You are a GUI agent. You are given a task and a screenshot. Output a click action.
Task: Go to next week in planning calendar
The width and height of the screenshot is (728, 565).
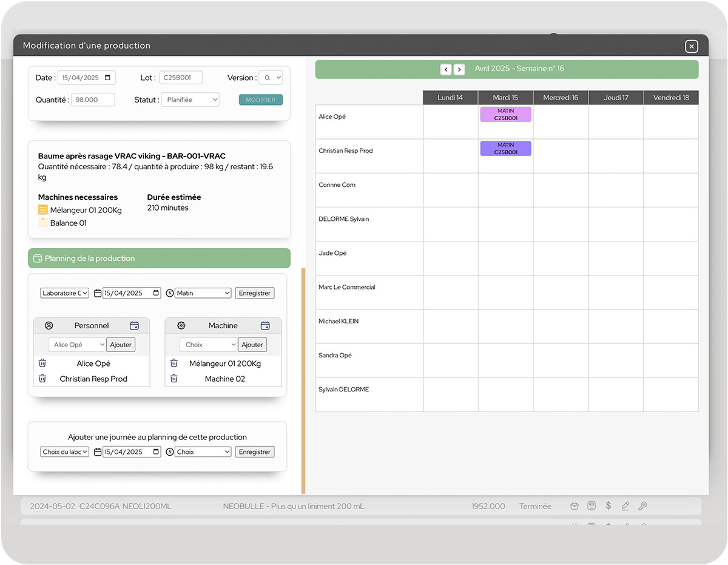pyautogui.click(x=459, y=69)
